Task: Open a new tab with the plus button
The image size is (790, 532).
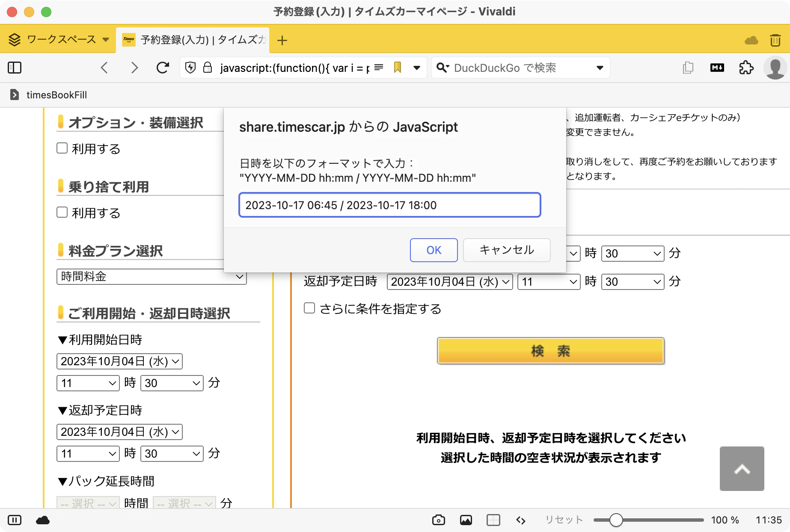Action: 282,41
